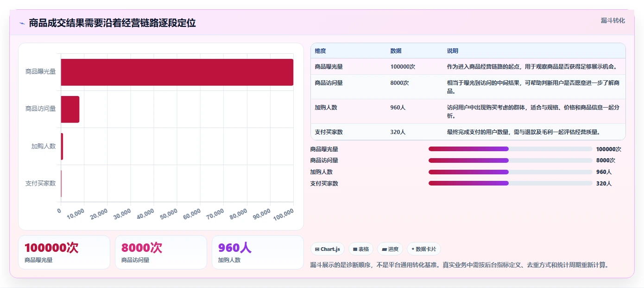Click the 商品访问量 progress bar showing 8000次
The height and width of the screenshot is (288, 644).
[x=510, y=160]
